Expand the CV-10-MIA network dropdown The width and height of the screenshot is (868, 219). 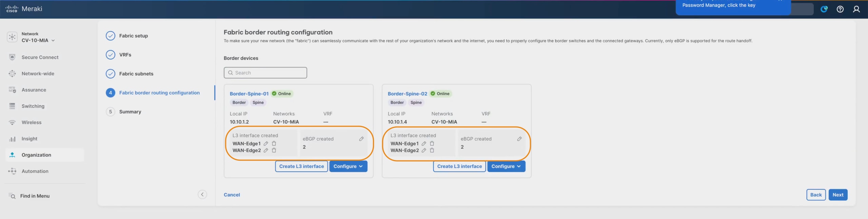click(53, 40)
